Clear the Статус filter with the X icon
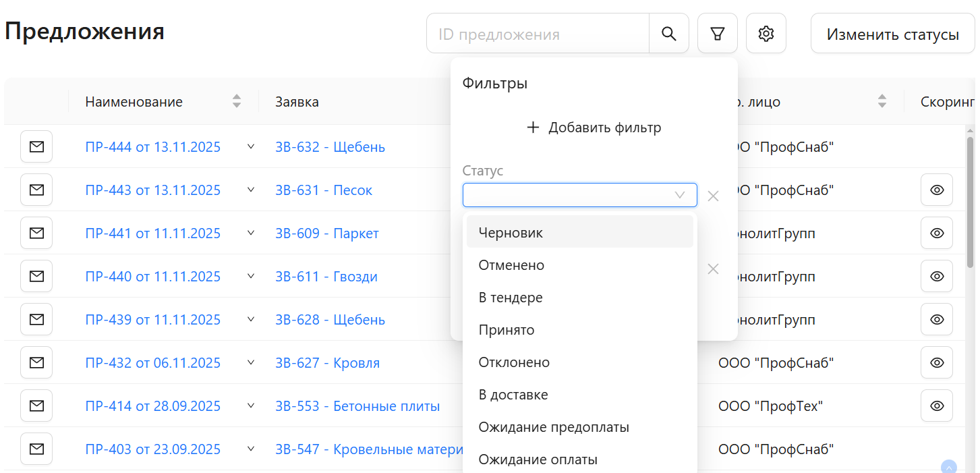 [713, 195]
